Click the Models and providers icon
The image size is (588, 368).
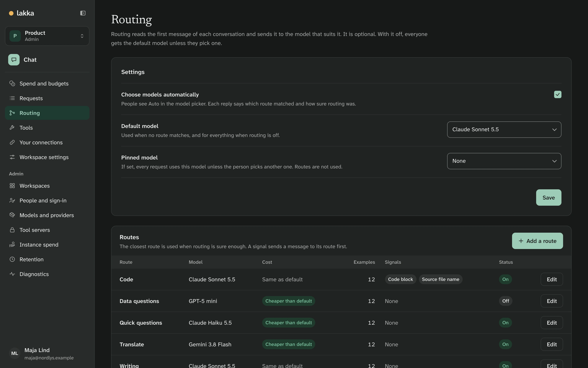pyautogui.click(x=12, y=215)
